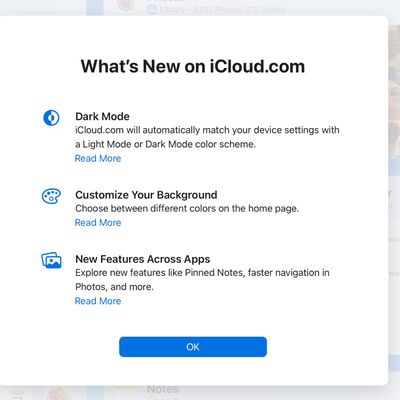Click the 'Customize Your Background' title text
Image resolution: width=400 pixels, height=400 pixels.
[x=146, y=195]
